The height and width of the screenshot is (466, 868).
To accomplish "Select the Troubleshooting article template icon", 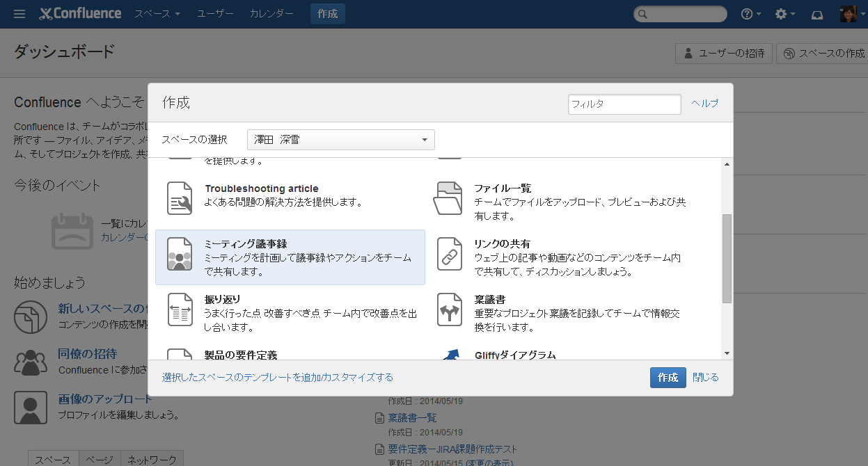I will point(180,198).
